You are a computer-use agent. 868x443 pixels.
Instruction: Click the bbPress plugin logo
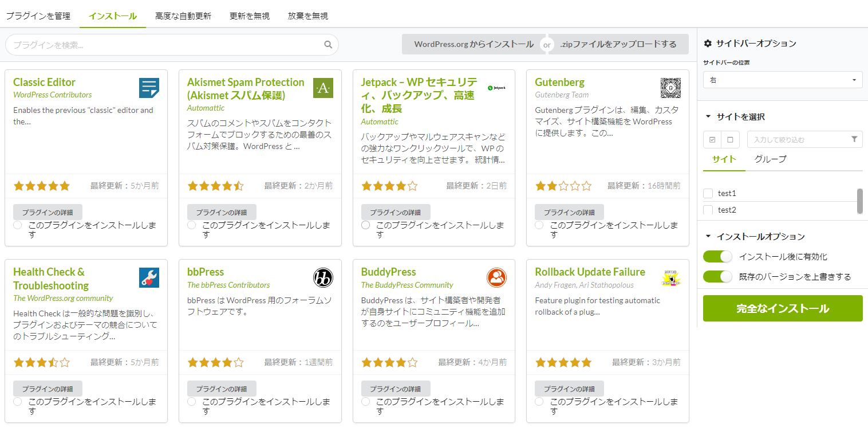click(x=323, y=278)
